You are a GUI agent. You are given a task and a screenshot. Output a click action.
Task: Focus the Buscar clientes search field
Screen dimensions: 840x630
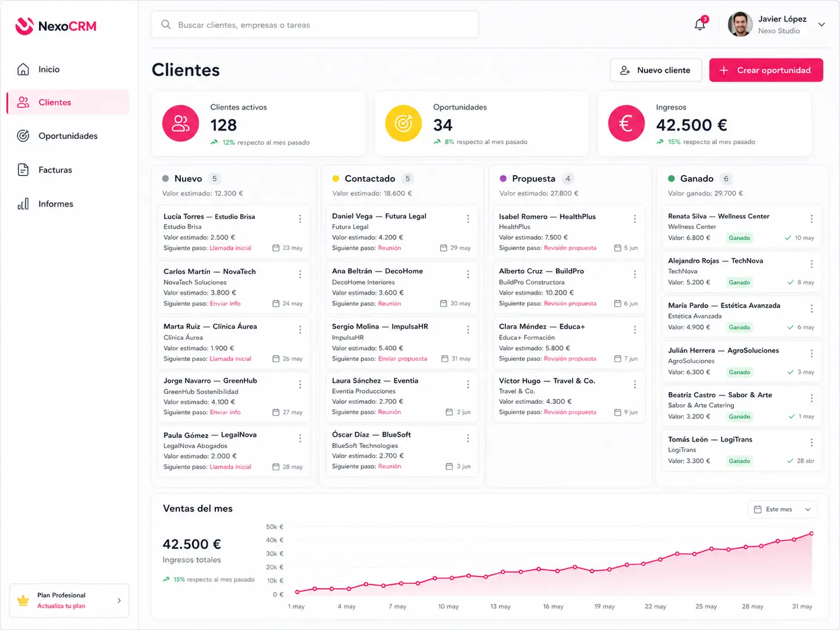(x=315, y=24)
